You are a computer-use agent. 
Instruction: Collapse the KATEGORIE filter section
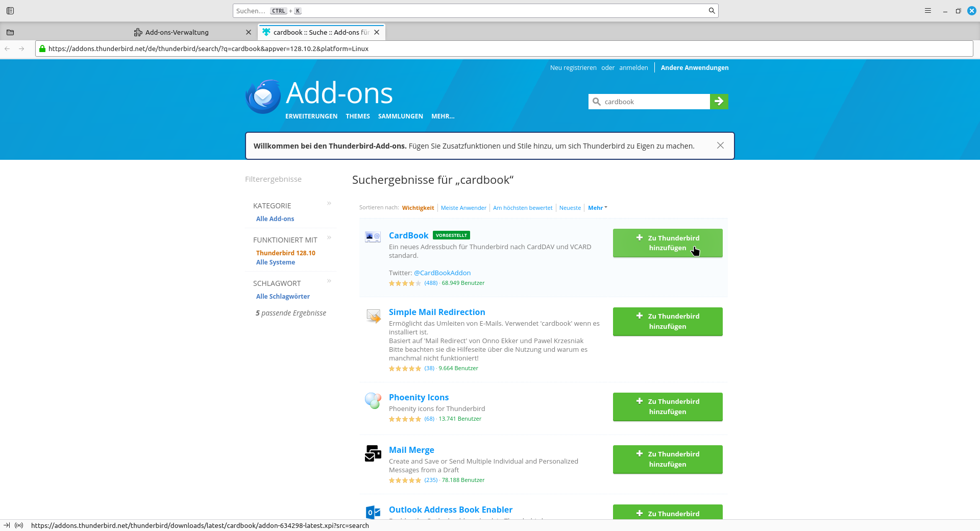point(329,203)
